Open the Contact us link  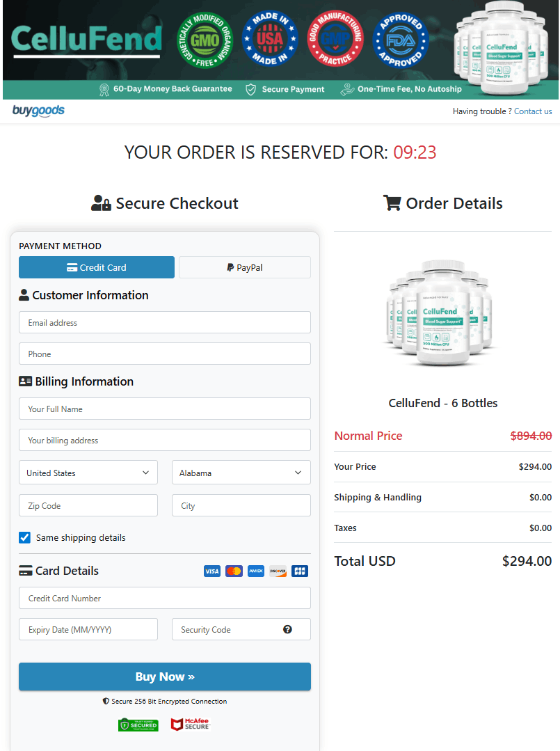tap(533, 111)
